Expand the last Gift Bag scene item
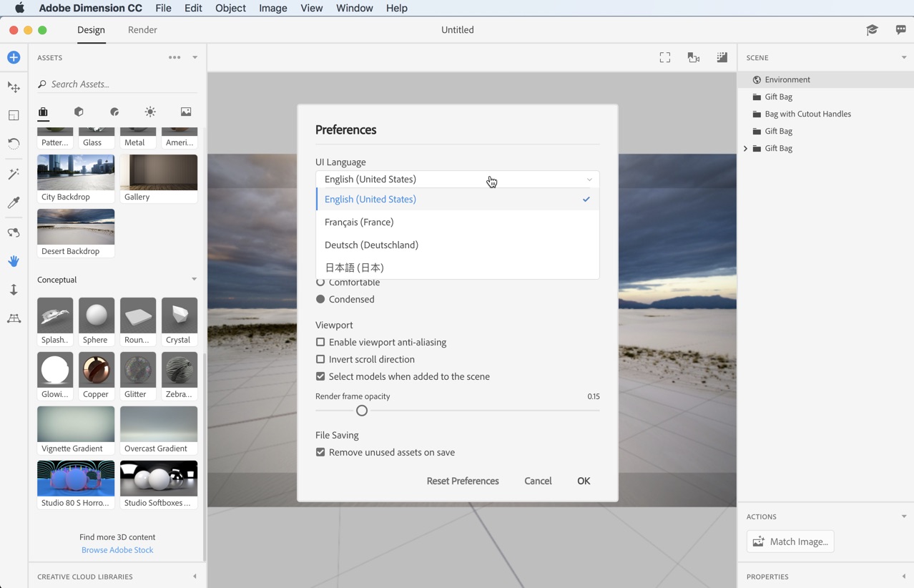914x588 pixels. tap(745, 148)
